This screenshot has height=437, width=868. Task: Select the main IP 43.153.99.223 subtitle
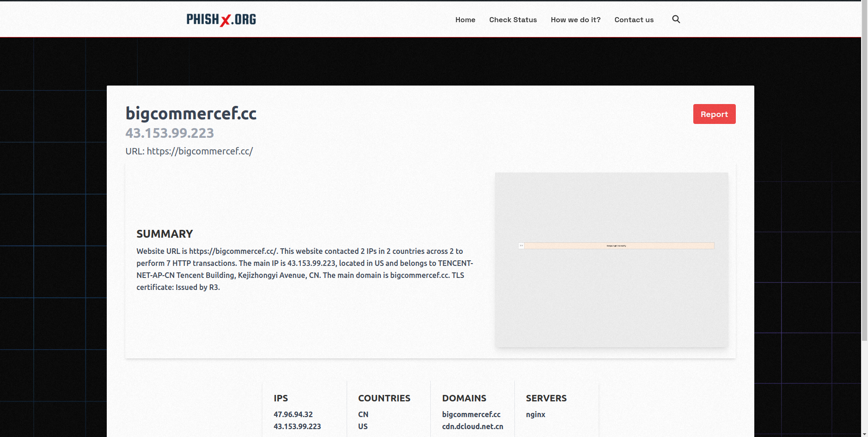170,133
